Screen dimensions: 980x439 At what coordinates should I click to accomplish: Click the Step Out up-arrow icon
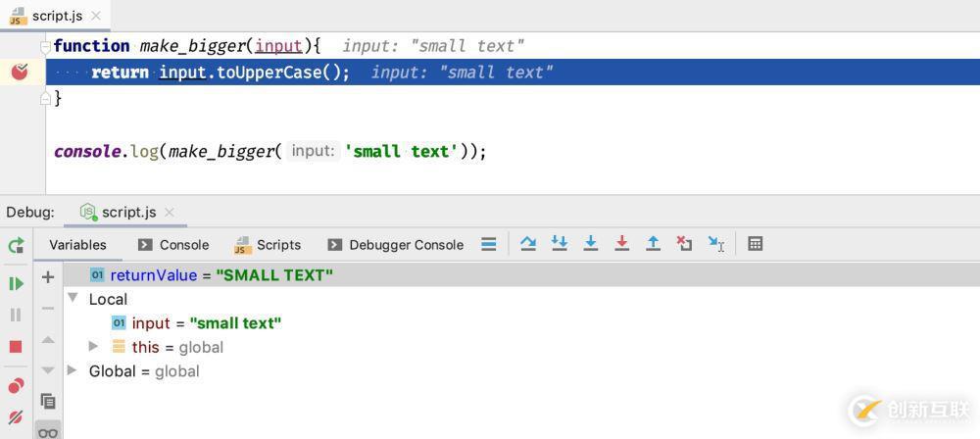[653, 244]
